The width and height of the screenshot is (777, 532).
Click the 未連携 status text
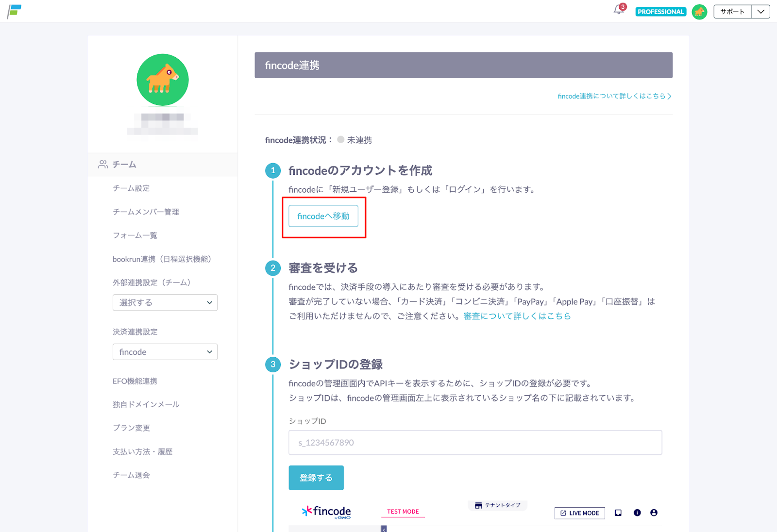(359, 140)
